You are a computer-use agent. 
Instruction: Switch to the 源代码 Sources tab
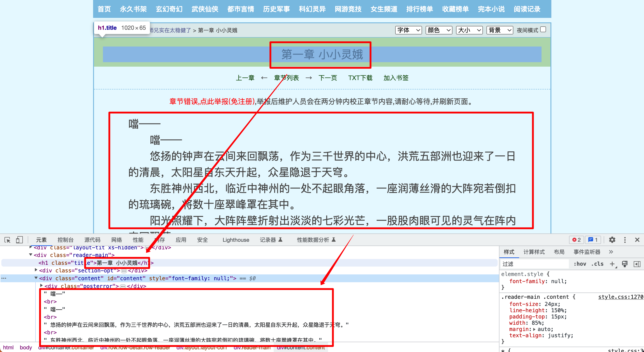[92, 240]
